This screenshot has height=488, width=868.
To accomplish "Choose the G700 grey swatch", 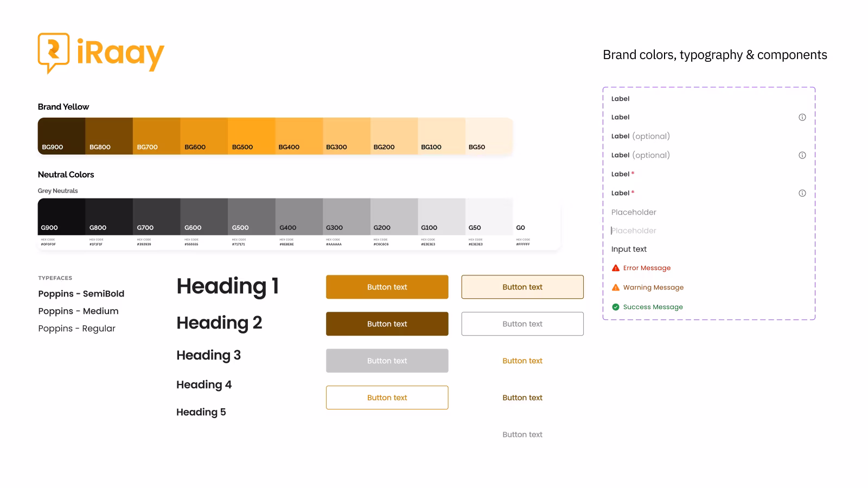I will point(157,217).
